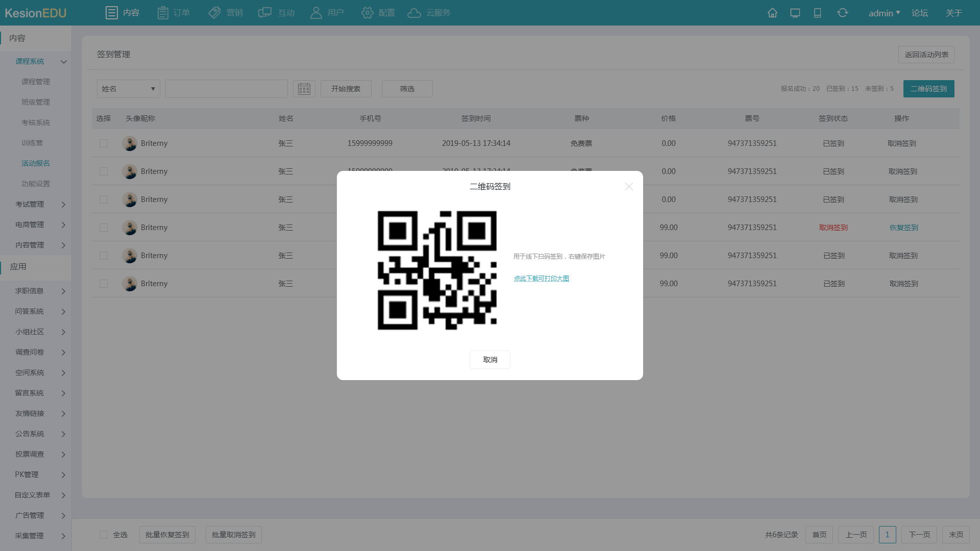
Task: Toggle the 全选 select-all checkbox
Action: coord(104,535)
